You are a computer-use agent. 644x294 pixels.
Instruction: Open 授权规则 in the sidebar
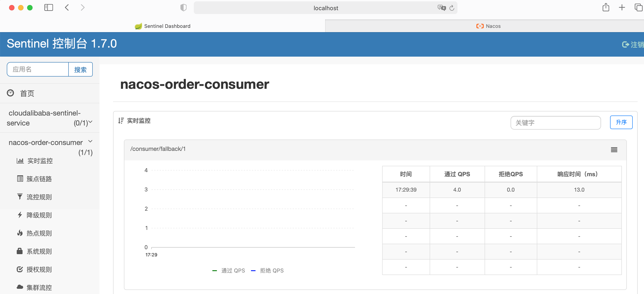[x=39, y=270]
